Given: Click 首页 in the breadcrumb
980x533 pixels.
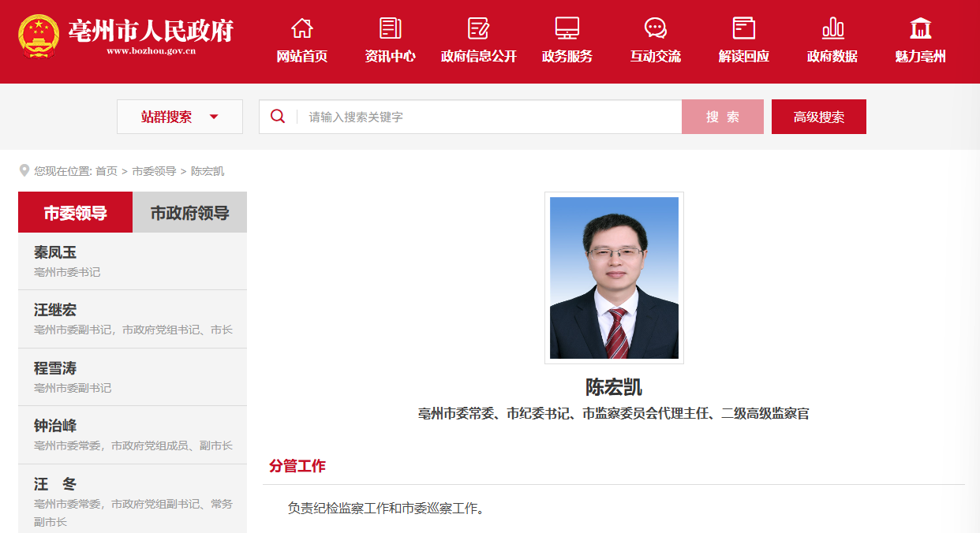Looking at the screenshot, I should click(x=107, y=171).
